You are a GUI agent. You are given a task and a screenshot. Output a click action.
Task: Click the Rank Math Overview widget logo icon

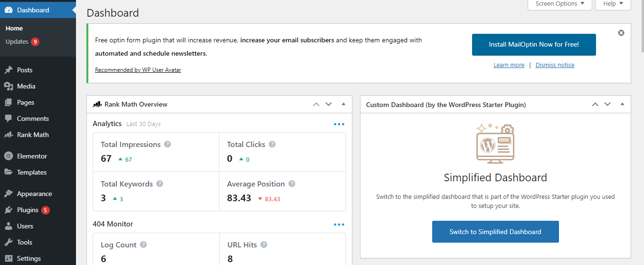[x=97, y=104]
